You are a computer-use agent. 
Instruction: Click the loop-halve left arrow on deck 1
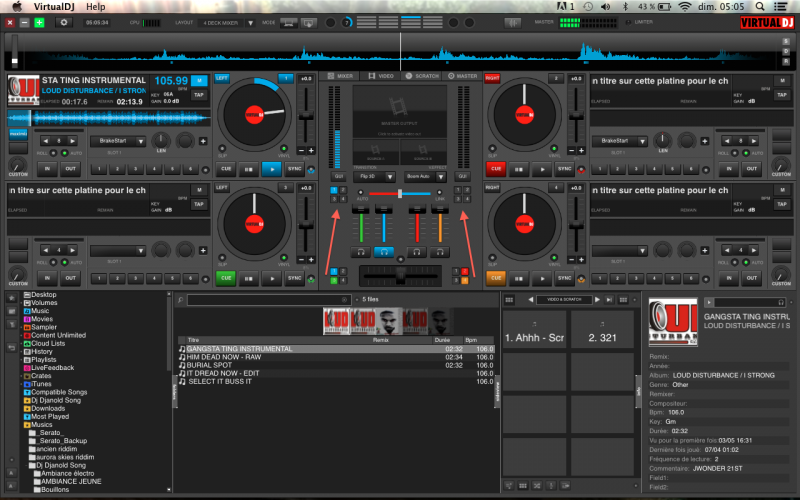coord(45,141)
